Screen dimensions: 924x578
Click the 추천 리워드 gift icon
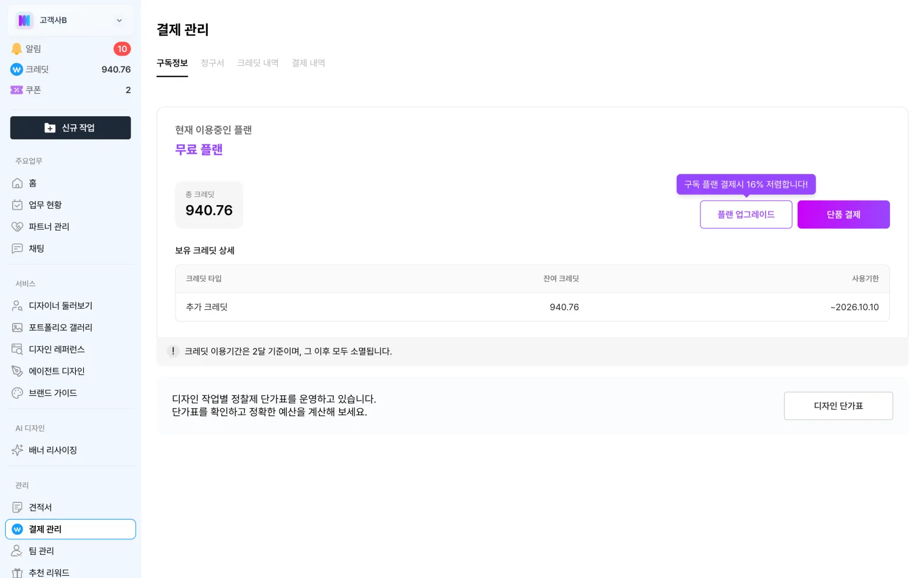click(17, 572)
